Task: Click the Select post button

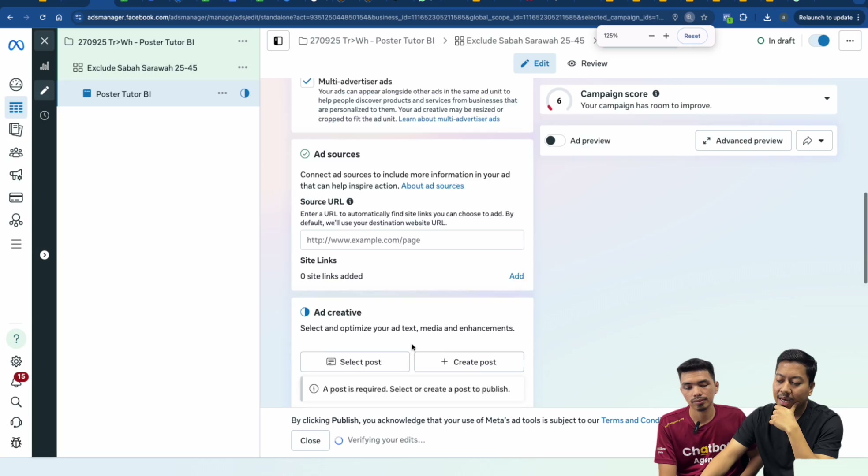Action: [x=355, y=362]
